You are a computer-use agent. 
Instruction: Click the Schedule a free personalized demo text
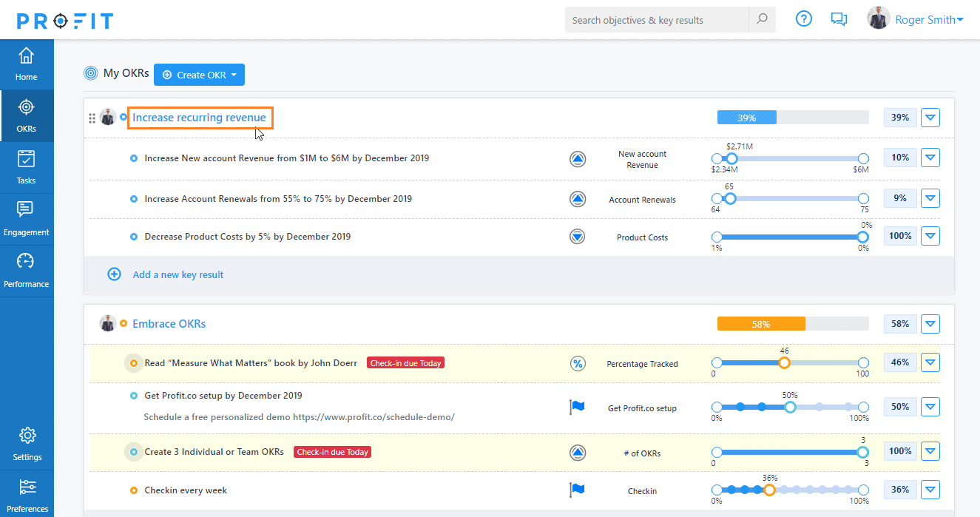click(x=299, y=417)
